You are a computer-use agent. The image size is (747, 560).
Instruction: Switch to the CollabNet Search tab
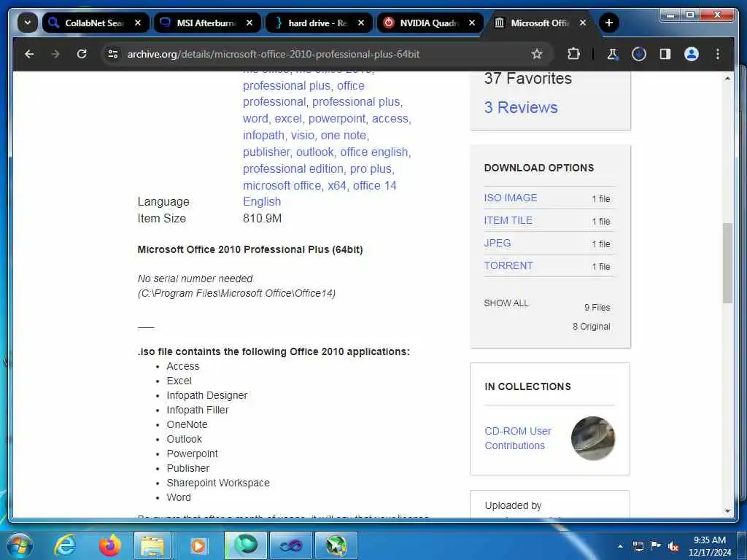(96, 23)
